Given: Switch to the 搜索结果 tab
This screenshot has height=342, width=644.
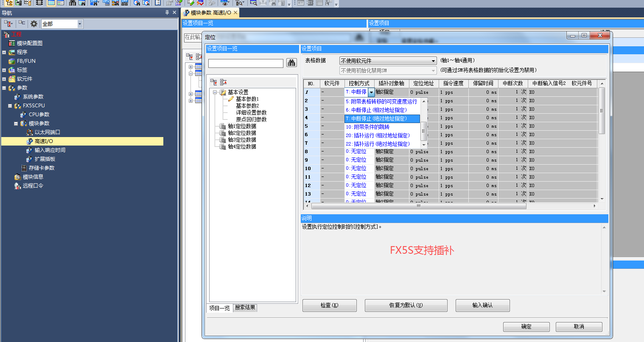Looking at the screenshot, I should [x=245, y=308].
